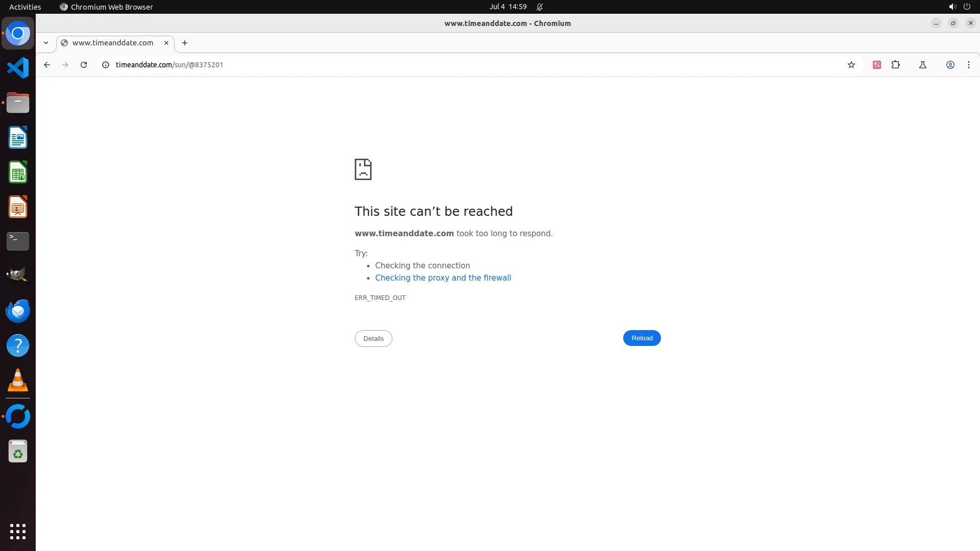Viewport: 980px width, 551px height.
Task: Click the blue Reload button
Action: pyautogui.click(x=642, y=338)
